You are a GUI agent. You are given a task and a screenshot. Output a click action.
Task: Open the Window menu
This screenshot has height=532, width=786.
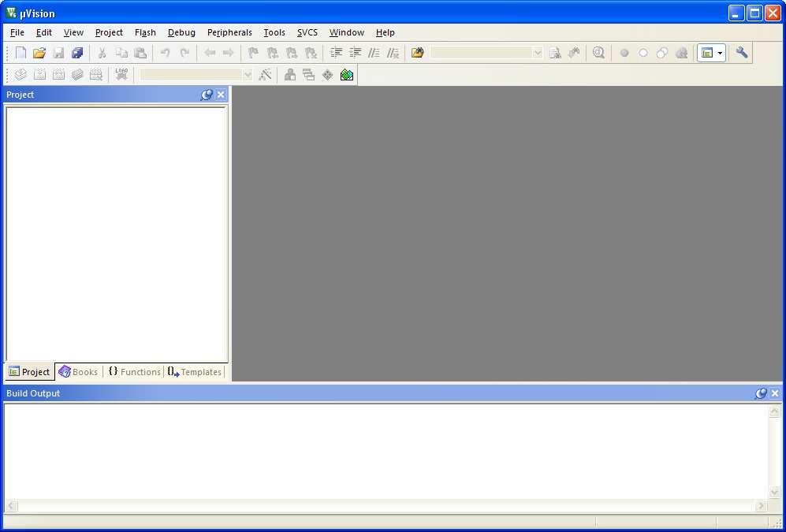346,32
